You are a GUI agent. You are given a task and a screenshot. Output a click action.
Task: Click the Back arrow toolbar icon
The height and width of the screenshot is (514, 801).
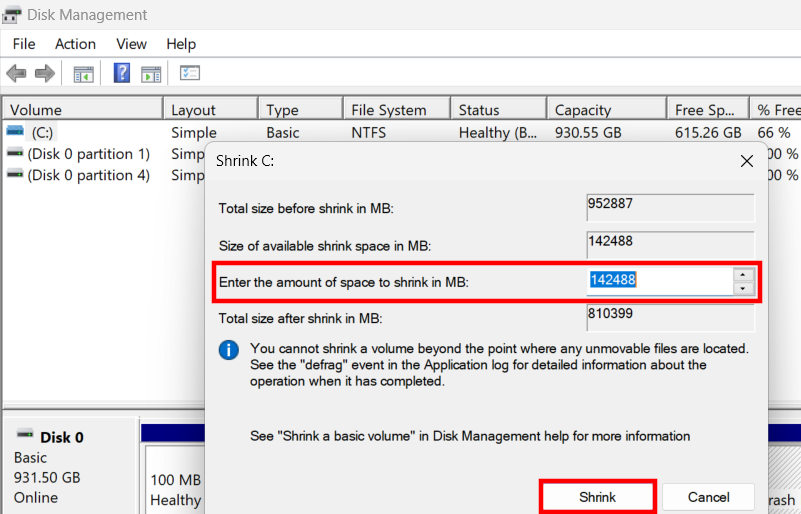click(16, 73)
